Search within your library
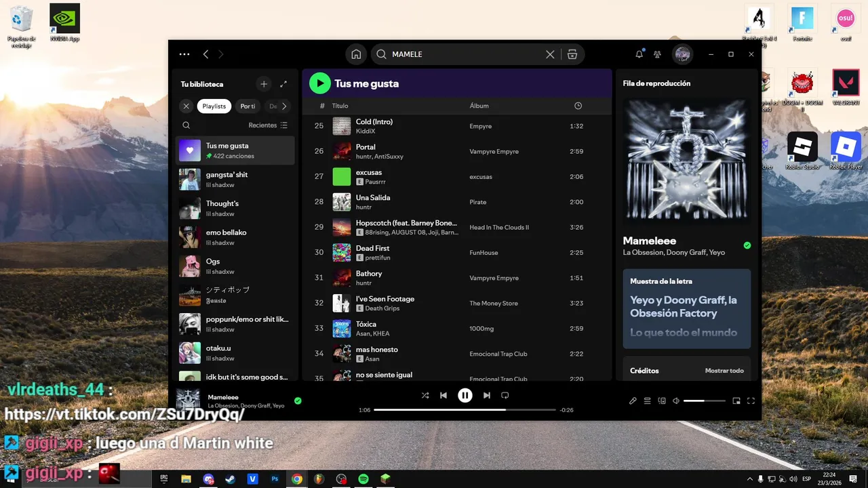Image resolution: width=868 pixels, height=488 pixels. [186, 125]
